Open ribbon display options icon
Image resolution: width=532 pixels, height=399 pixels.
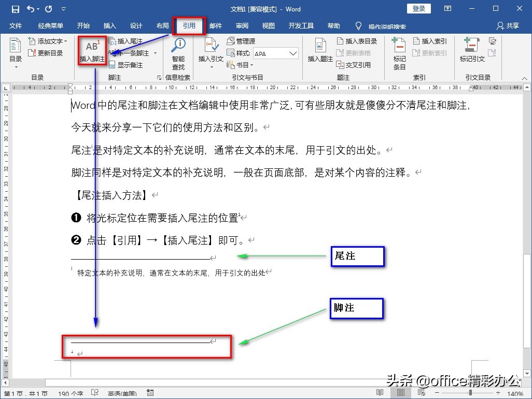point(448,9)
